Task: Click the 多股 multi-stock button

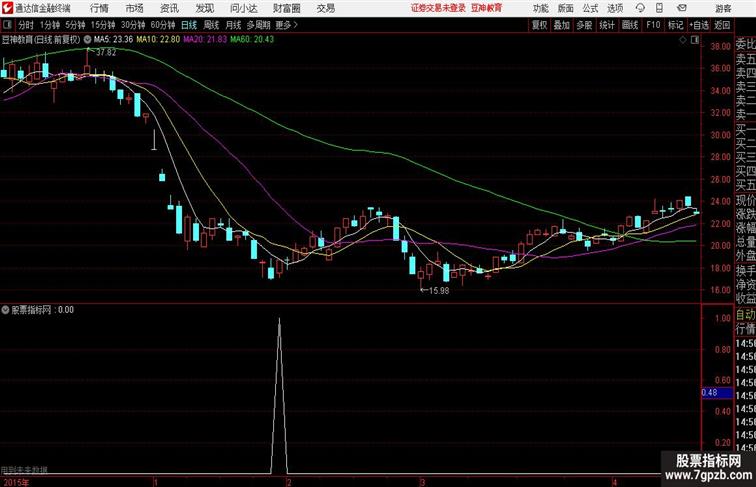Action: (x=584, y=25)
